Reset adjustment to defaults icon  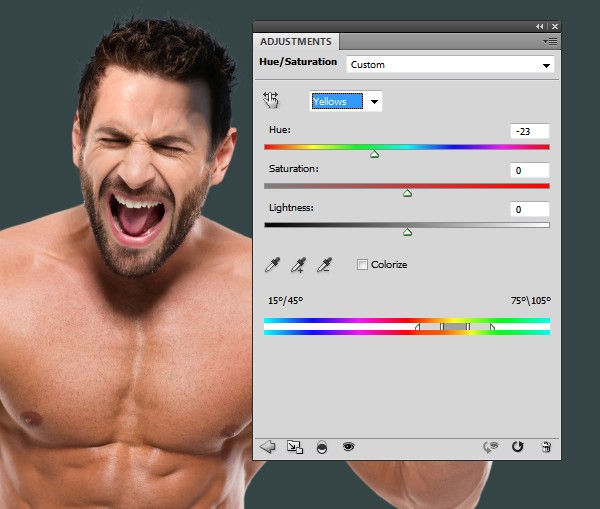tap(517, 447)
